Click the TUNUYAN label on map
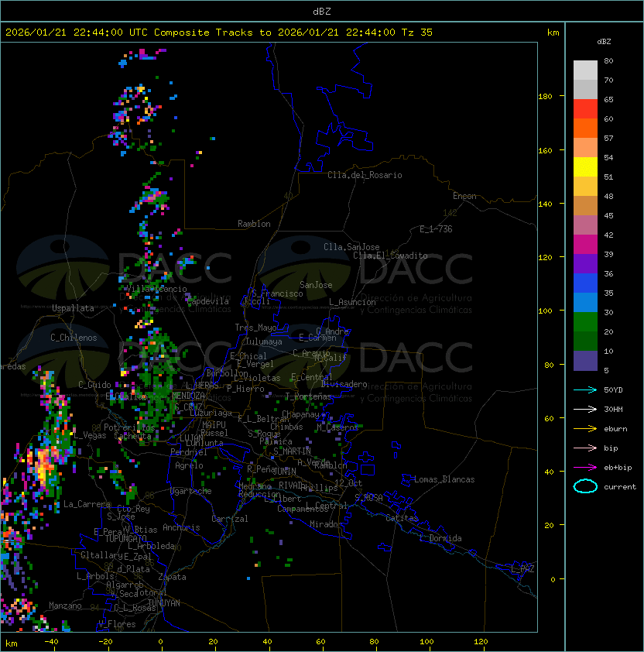This screenshot has height=652, width=644. 164,602
